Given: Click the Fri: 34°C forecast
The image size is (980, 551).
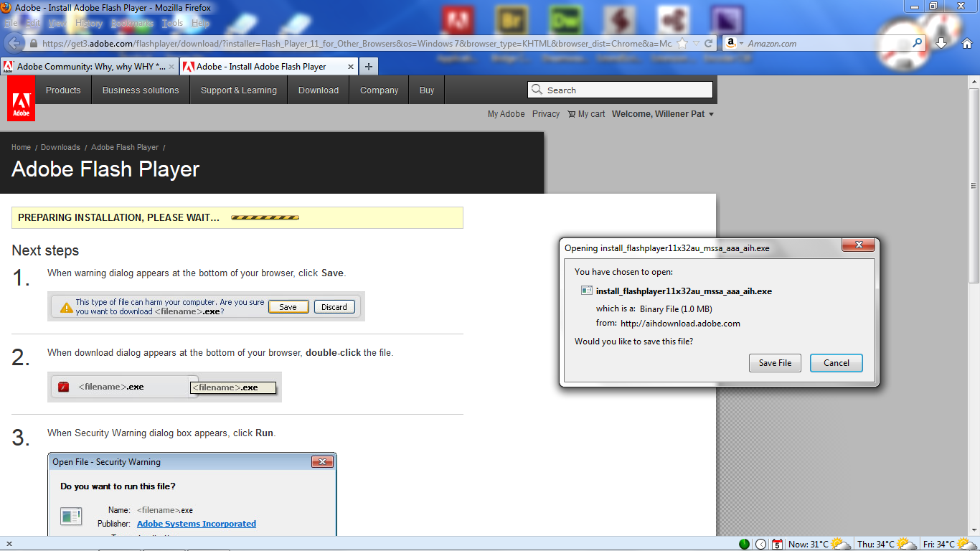Looking at the screenshot, I should tap(949, 545).
